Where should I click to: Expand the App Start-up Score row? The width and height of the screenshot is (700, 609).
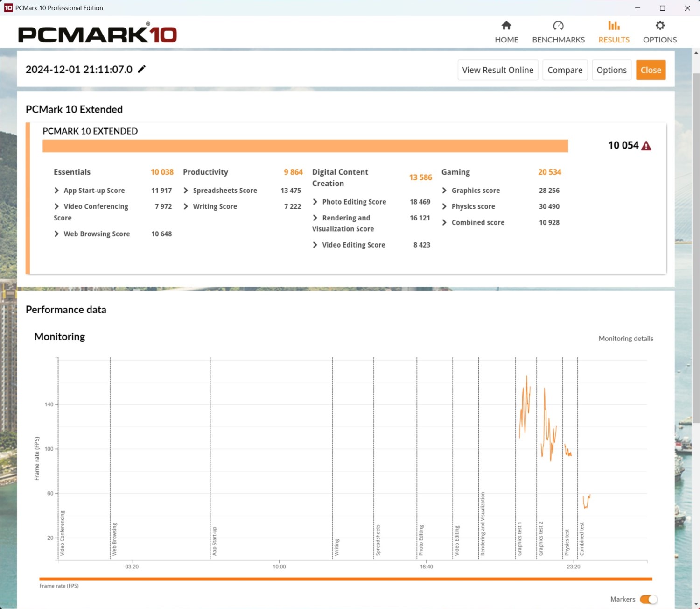(x=56, y=191)
